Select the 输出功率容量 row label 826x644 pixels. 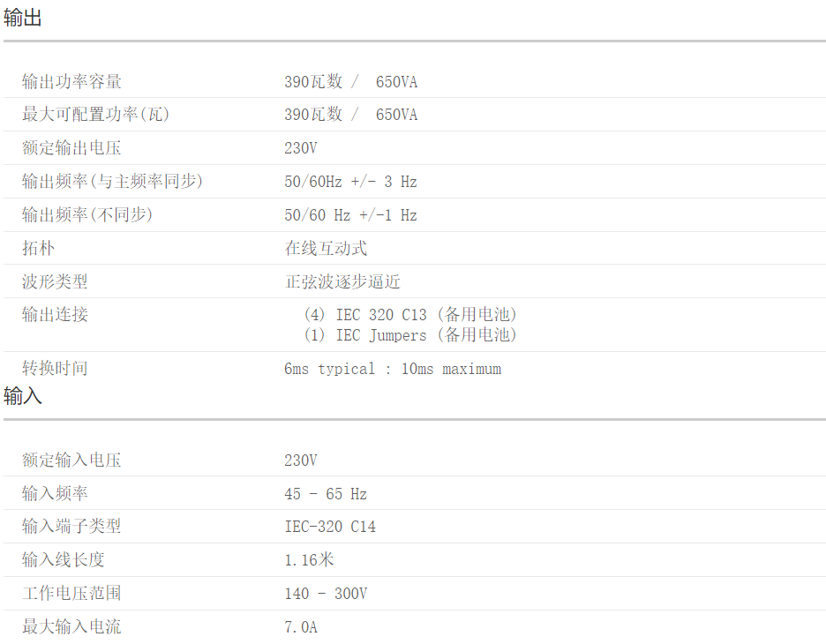(x=71, y=82)
